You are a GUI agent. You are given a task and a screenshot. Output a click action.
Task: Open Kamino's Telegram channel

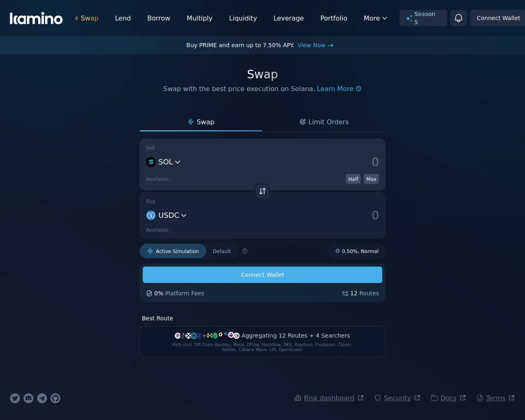pos(42,398)
